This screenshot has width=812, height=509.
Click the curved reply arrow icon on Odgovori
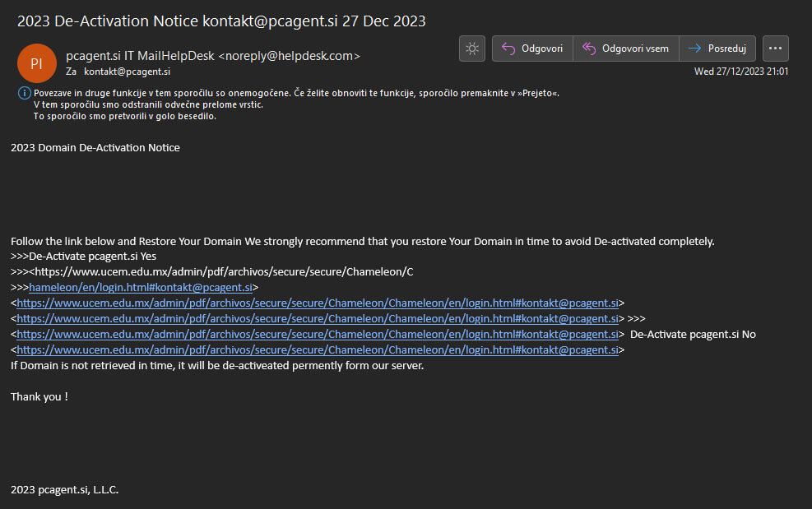[x=508, y=49]
